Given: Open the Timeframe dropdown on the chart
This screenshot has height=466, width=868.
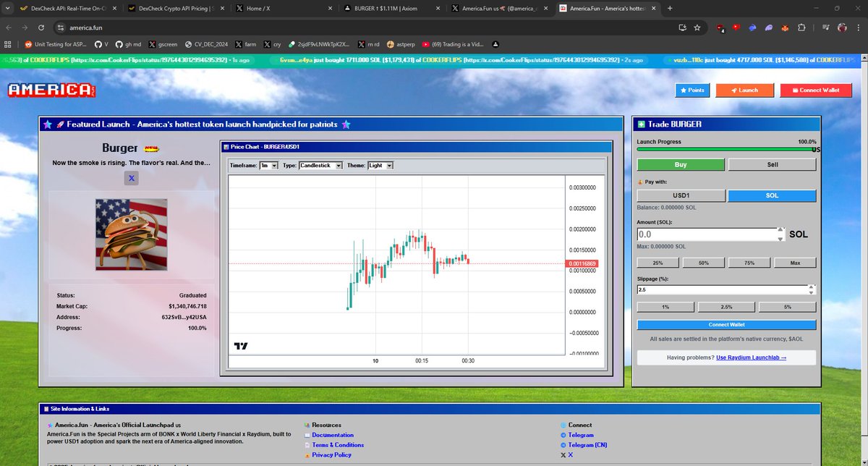Looking at the screenshot, I should (268, 166).
